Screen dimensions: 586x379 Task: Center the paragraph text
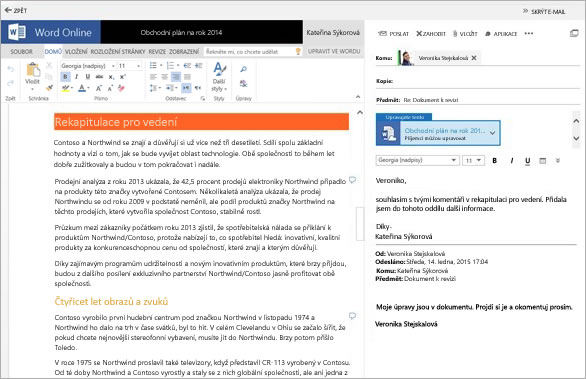(x=164, y=77)
